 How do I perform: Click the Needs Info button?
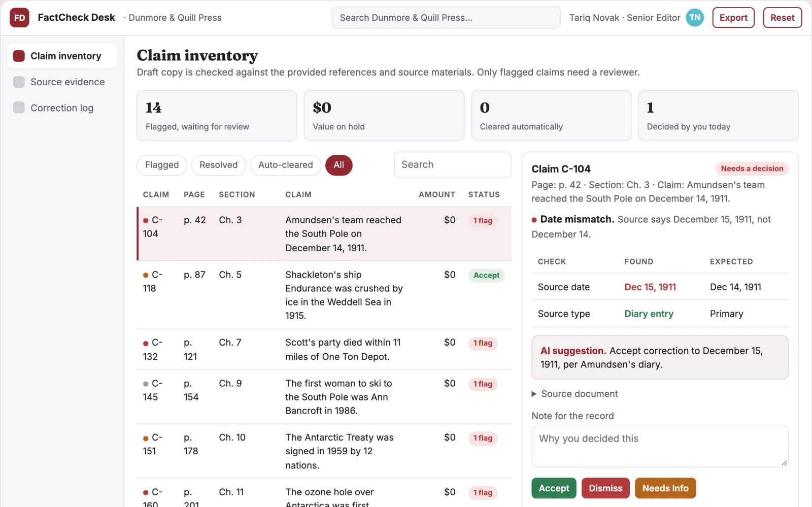(665, 488)
